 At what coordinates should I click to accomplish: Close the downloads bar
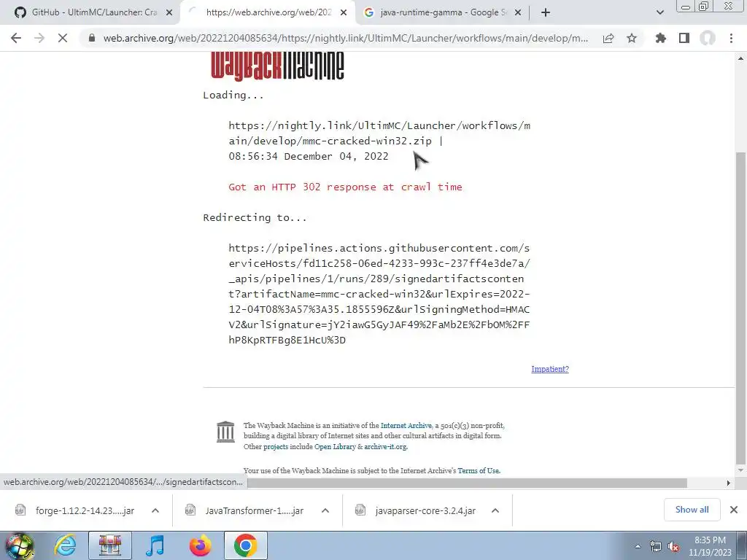point(734,510)
